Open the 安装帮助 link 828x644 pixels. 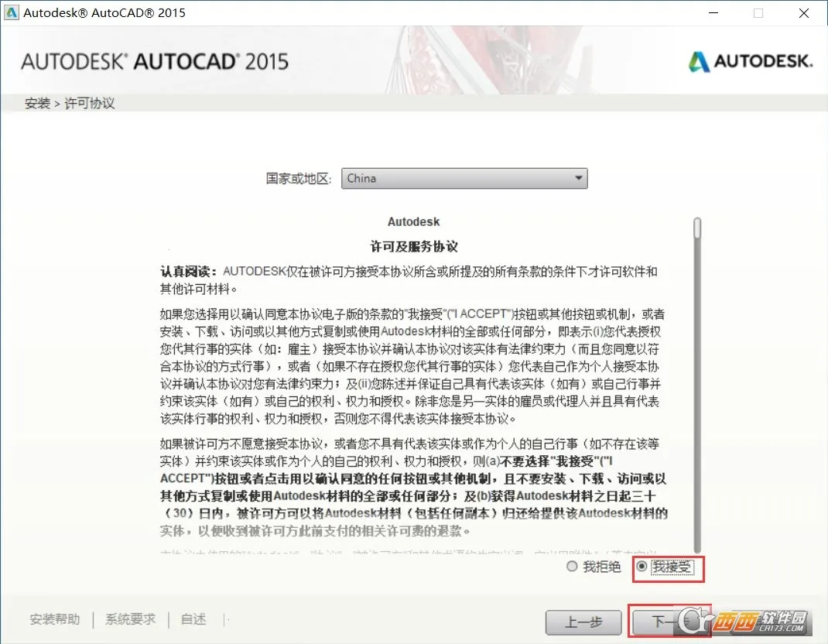tap(54, 619)
